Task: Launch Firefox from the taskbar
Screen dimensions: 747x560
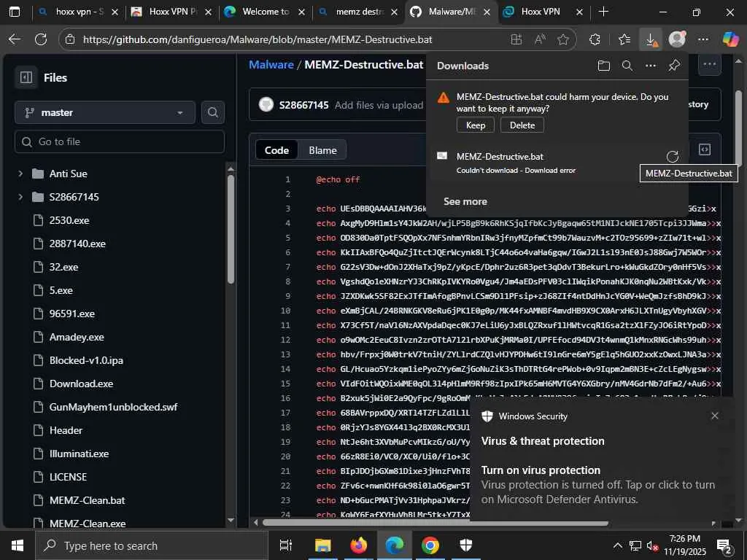Action: point(358,545)
